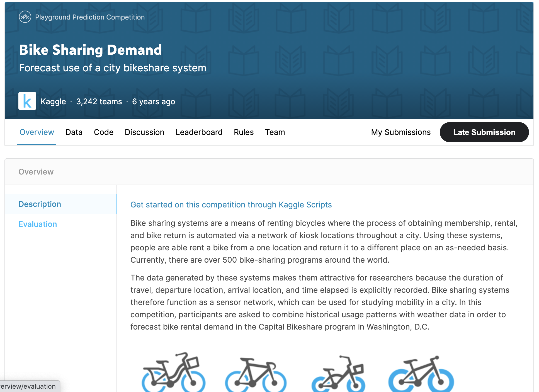
Task: Switch to the Data tab
Action: pyautogui.click(x=74, y=132)
